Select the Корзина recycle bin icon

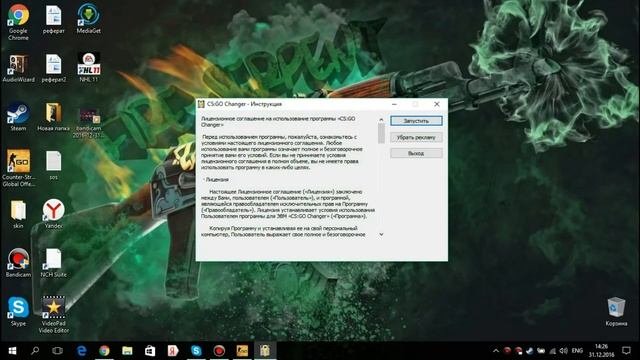click(x=616, y=312)
